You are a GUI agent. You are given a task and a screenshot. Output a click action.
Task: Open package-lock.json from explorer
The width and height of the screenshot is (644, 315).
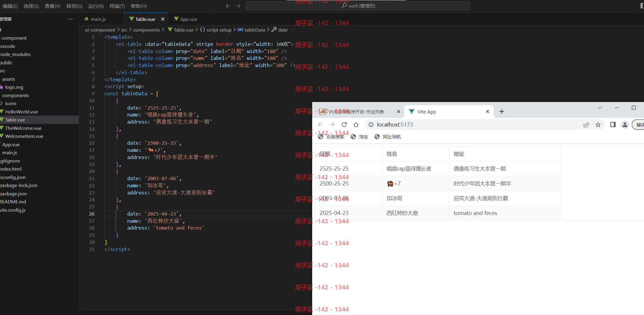(18, 185)
